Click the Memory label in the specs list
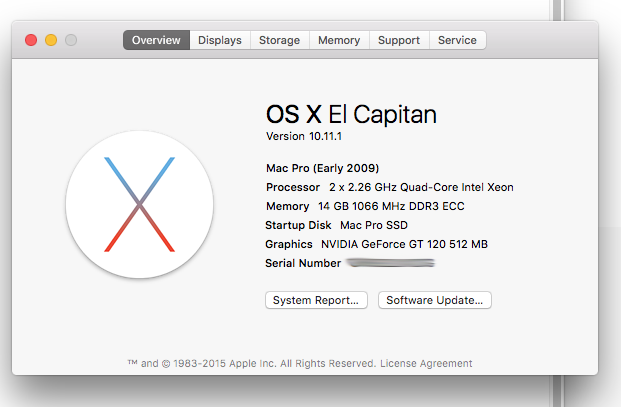 (288, 206)
